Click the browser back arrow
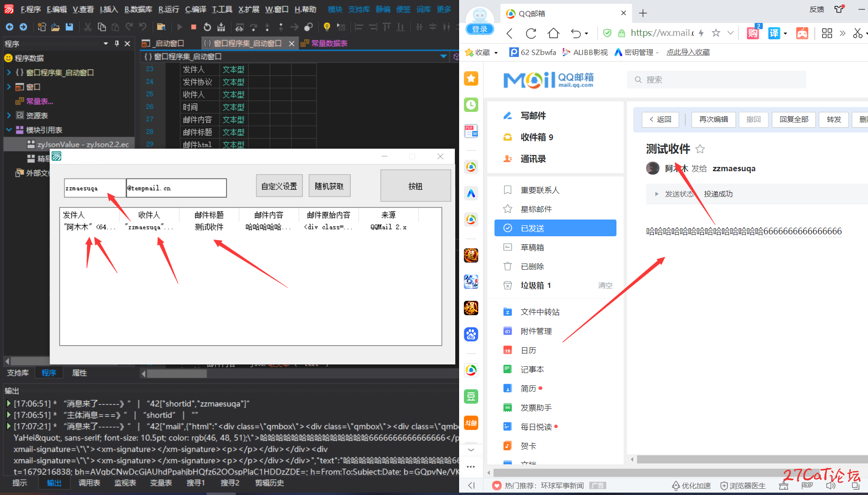The image size is (868, 495). click(510, 33)
